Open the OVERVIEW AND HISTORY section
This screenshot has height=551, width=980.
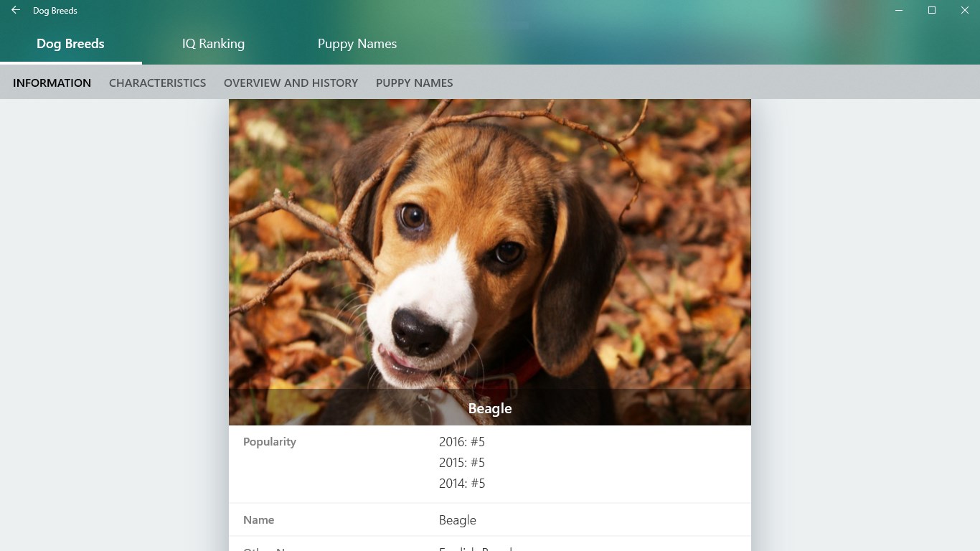[x=291, y=83]
